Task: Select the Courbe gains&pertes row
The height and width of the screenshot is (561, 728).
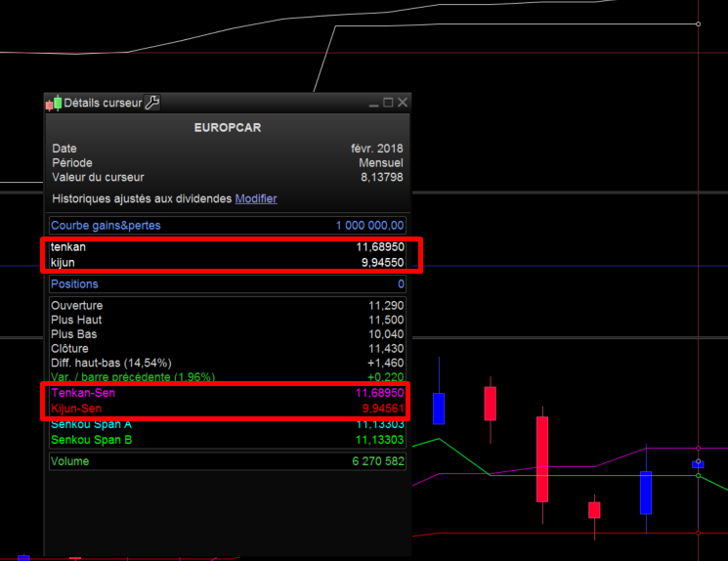Action: click(x=228, y=225)
